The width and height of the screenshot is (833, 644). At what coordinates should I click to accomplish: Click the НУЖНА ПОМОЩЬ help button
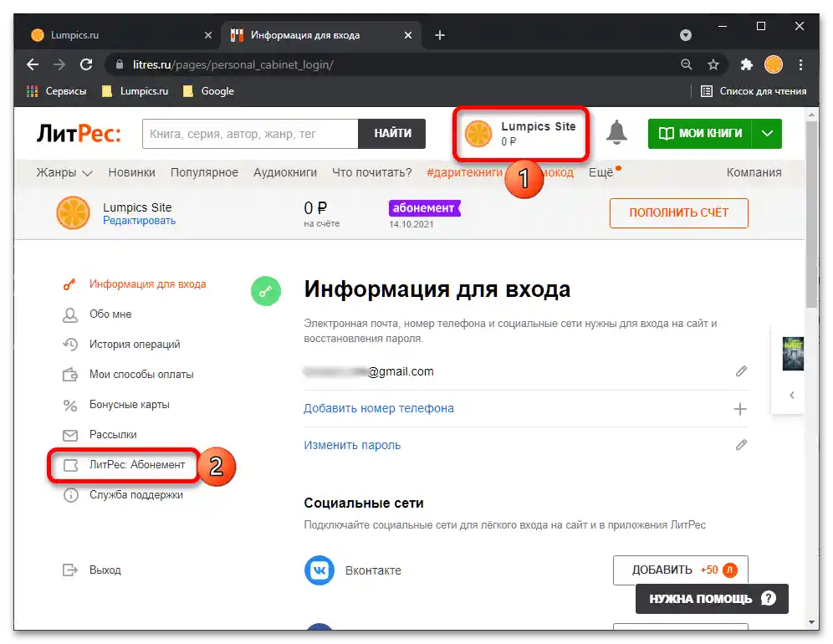tap(712, 599)
